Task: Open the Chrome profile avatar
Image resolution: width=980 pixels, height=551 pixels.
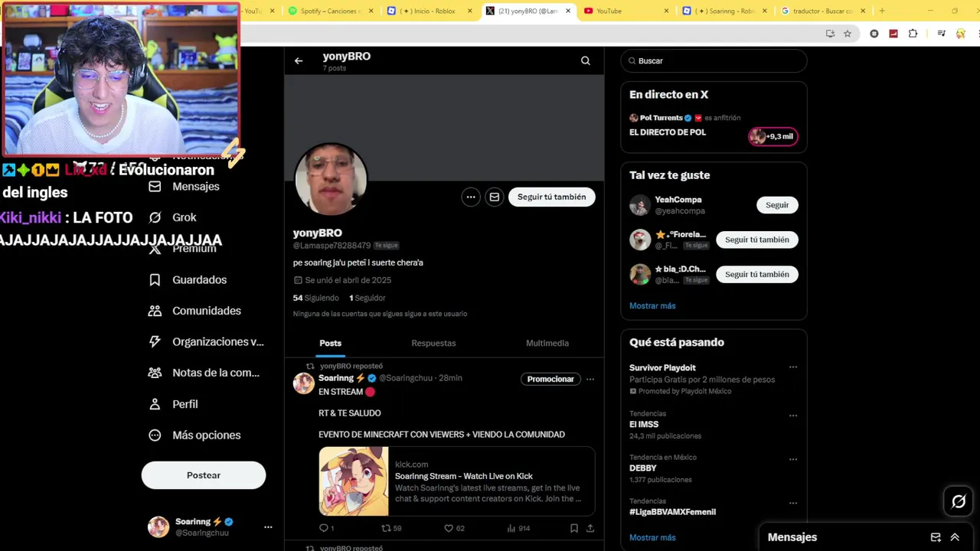Action: tap(961, 34)
